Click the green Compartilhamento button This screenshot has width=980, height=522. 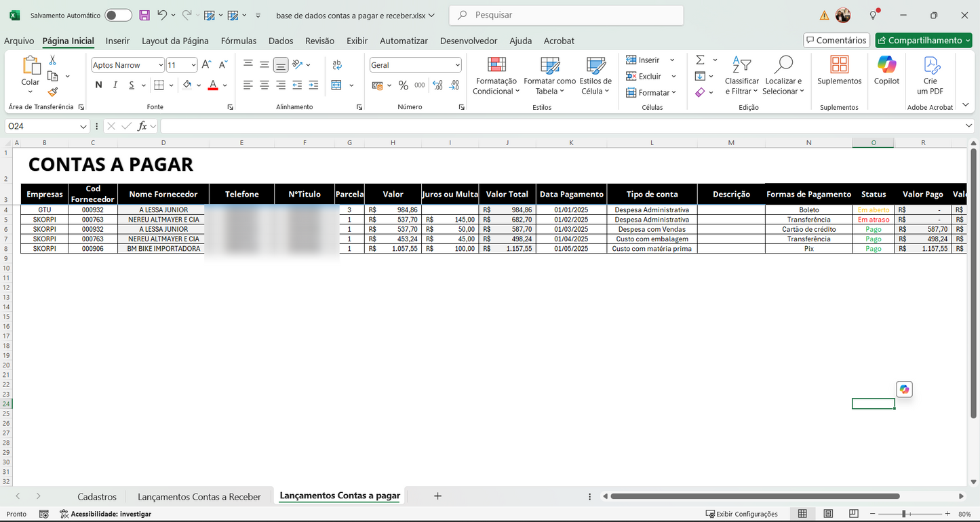coord(923,41)
